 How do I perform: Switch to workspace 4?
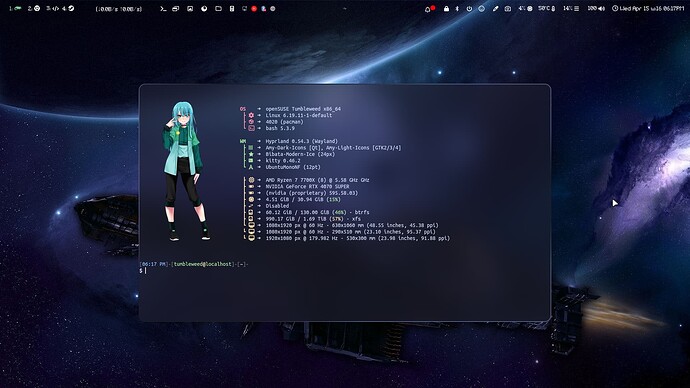[68, 8]
